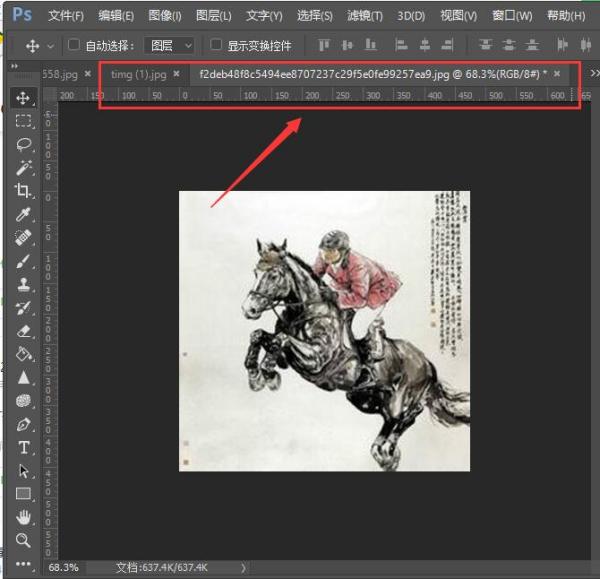This screenshot has width=600, height=579.
Task: Click the Distribute bottom edges icon
Action: point(532,45)
